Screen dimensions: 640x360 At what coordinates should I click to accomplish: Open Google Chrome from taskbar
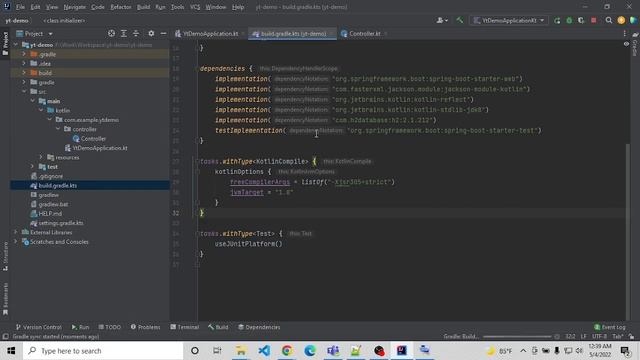point(287,351)
